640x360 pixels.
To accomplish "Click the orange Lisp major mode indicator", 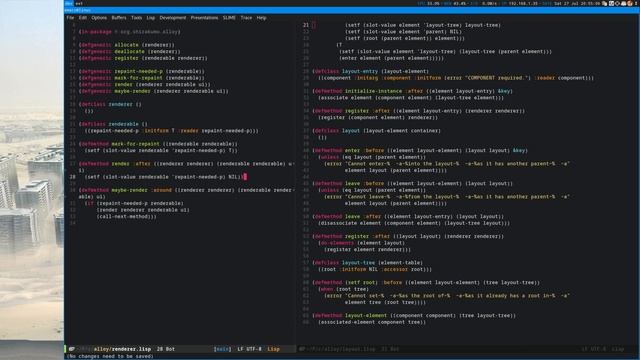I will 273,349.
